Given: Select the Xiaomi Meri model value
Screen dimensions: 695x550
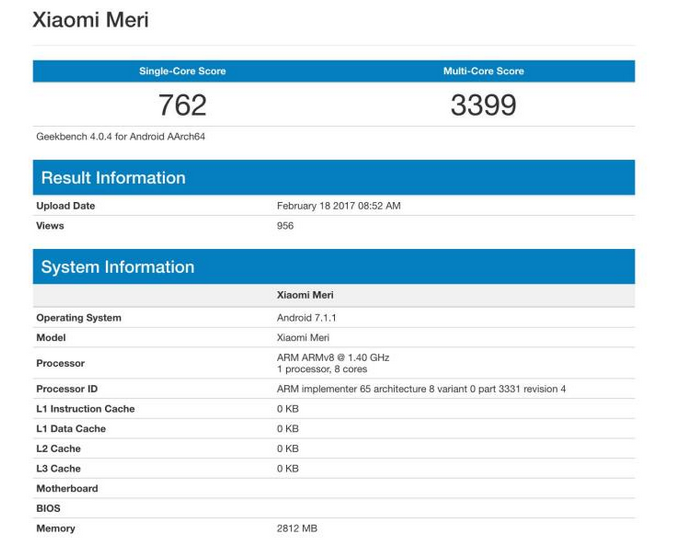Looking at the screenshot, I should 303,338.
